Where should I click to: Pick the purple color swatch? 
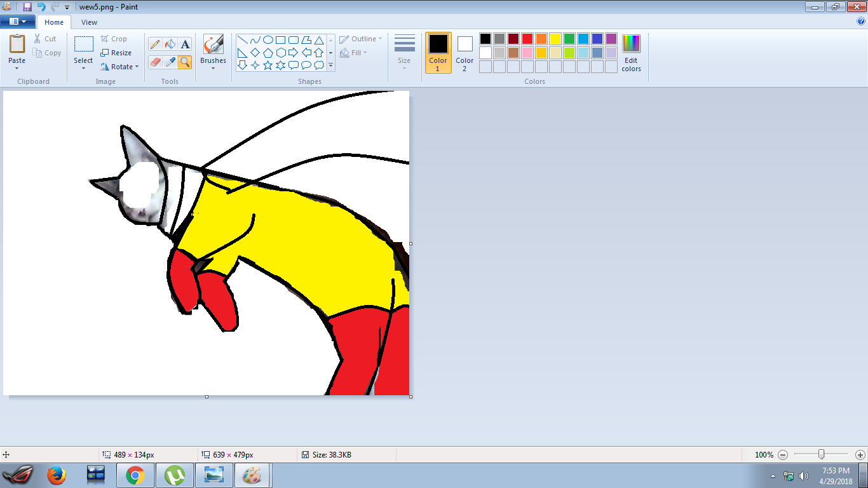(x=611, y=39)
